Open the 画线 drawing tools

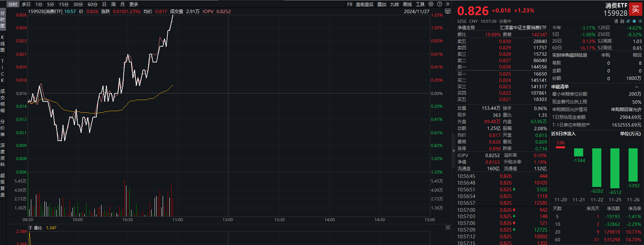pyautogui.click(x=407, y=4)
